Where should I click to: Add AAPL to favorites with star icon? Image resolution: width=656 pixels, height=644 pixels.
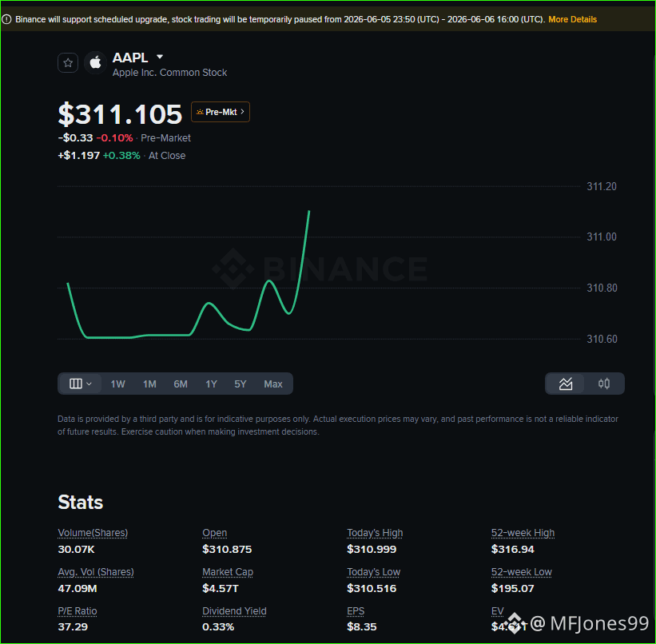click(x=68, y=63)
